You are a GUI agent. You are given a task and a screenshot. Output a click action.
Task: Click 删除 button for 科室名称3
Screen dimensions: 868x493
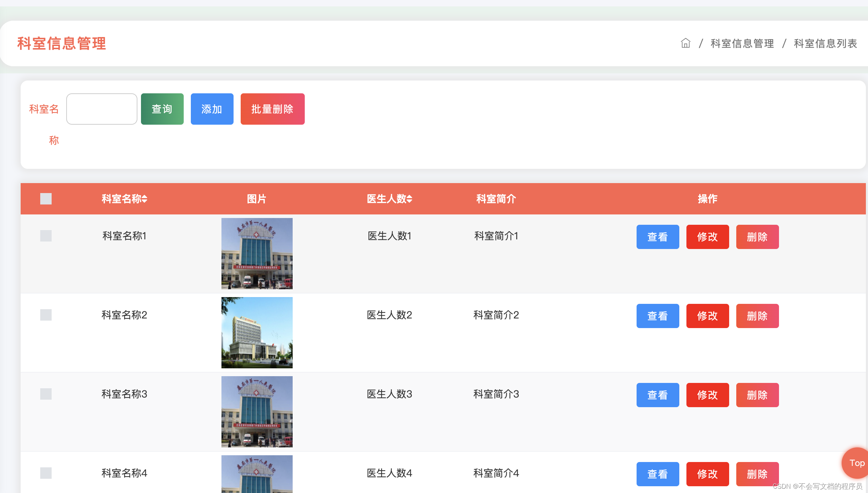pos(756,394)
